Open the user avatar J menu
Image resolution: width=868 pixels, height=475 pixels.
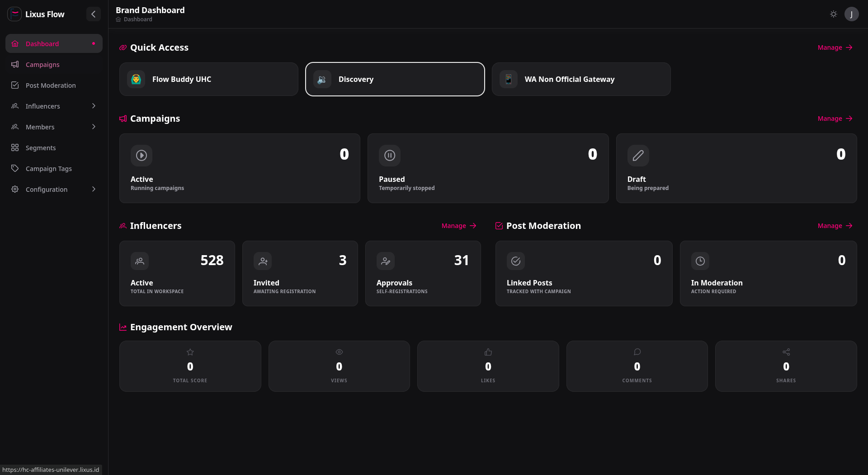tap(851, 14)
